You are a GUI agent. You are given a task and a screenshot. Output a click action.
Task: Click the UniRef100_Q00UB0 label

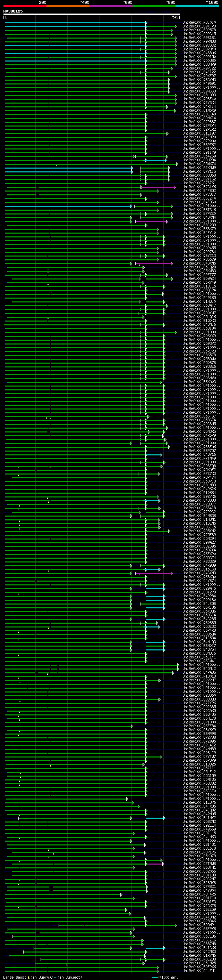[x=199, y=60]
